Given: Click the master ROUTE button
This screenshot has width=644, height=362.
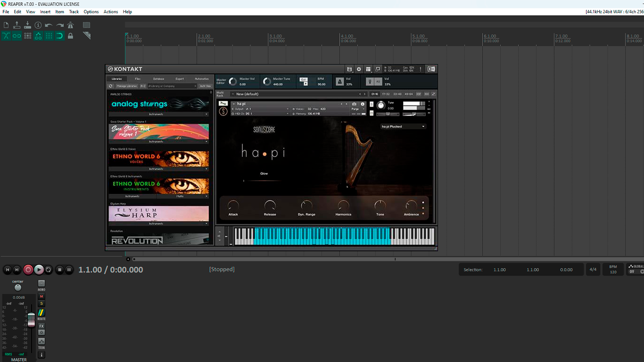Looking at the screenshot, I should point(41,313).
